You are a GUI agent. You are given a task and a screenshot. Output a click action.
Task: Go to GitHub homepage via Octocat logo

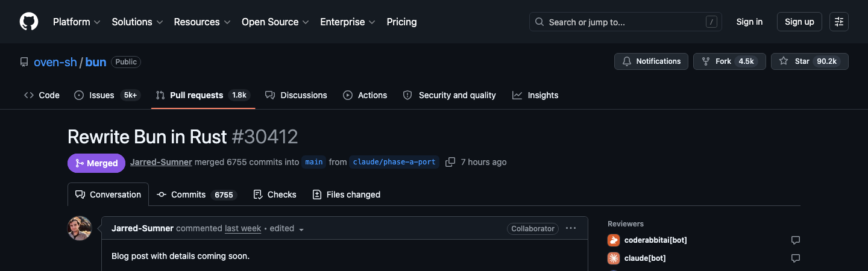coord(29,22)
